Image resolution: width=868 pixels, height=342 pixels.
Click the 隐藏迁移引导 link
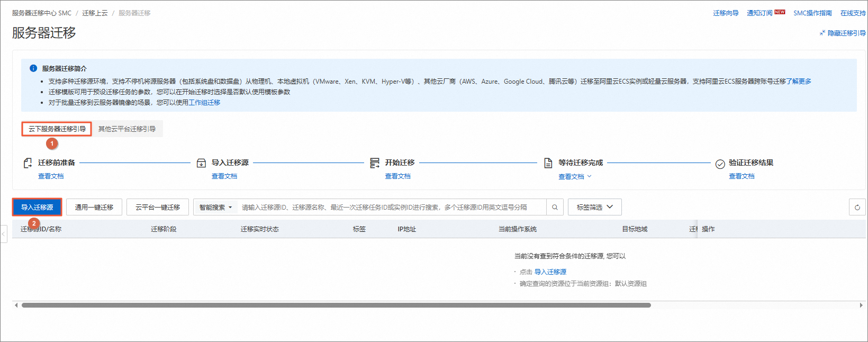point(847,33)
